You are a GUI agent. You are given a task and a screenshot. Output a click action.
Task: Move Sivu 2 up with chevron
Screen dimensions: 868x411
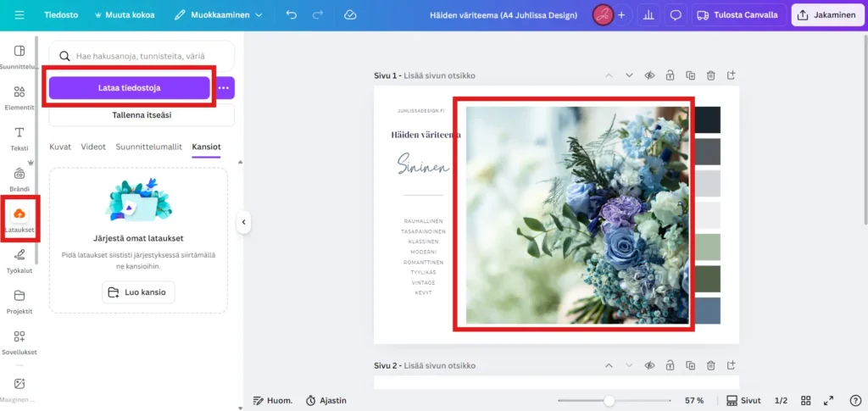609,365
